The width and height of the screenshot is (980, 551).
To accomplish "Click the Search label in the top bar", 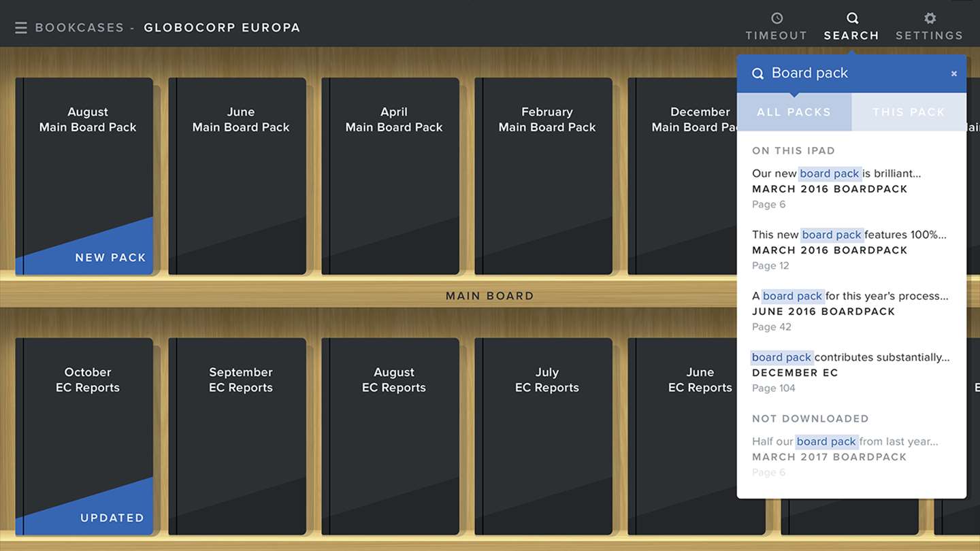I will pyautogui.click(x=852, y=35).
